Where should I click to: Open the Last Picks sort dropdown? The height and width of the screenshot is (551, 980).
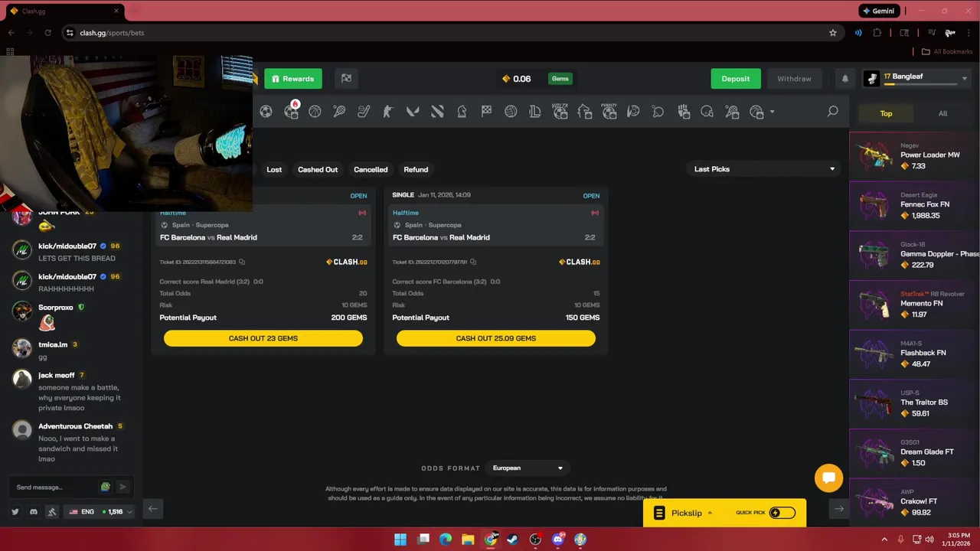763,169
